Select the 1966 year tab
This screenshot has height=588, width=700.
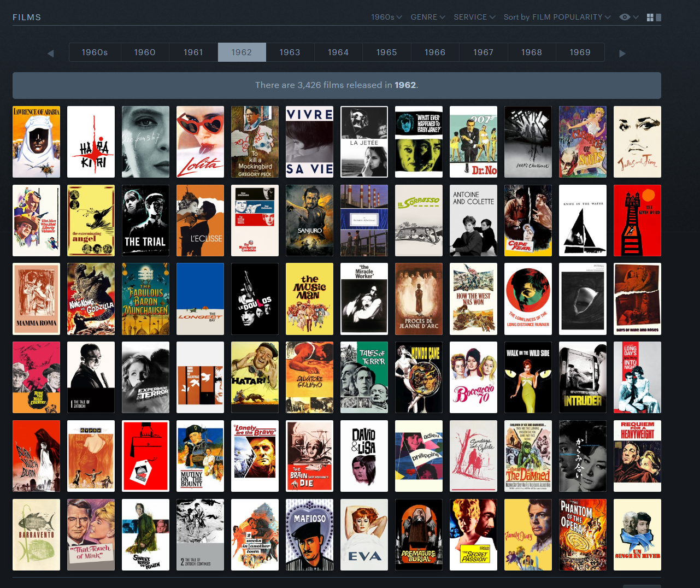[435, 52]
